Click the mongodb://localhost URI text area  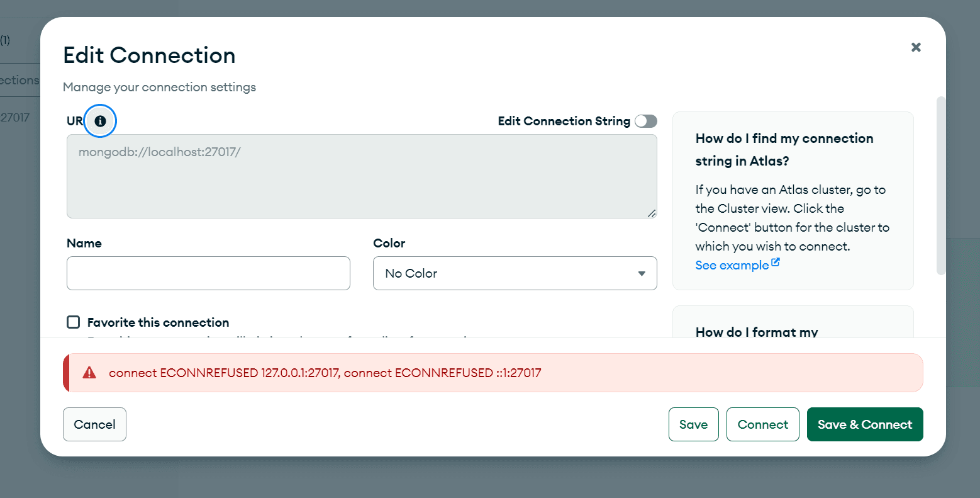tap(362, 176)
